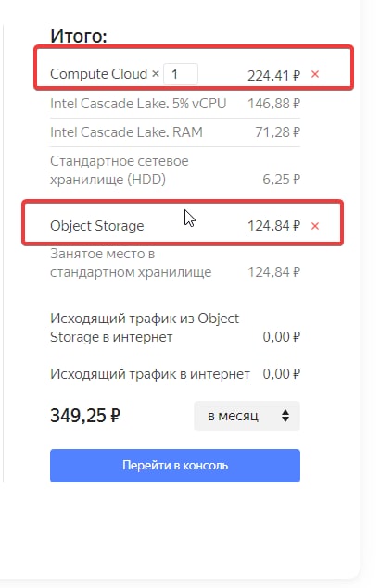The width and height of the screenshot is (380, 588).
Task: Click the up-down arrows of the period selector
Action: click(285, 416)
